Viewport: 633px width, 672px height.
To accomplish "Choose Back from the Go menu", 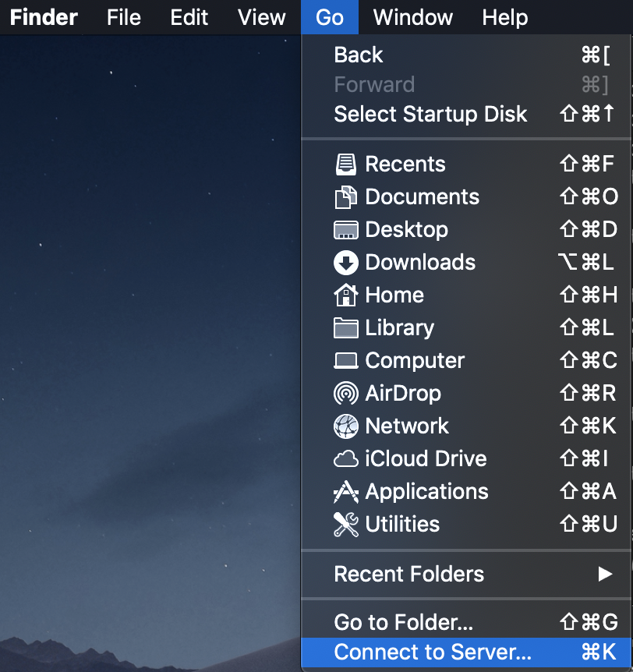I will pos(359,55).
